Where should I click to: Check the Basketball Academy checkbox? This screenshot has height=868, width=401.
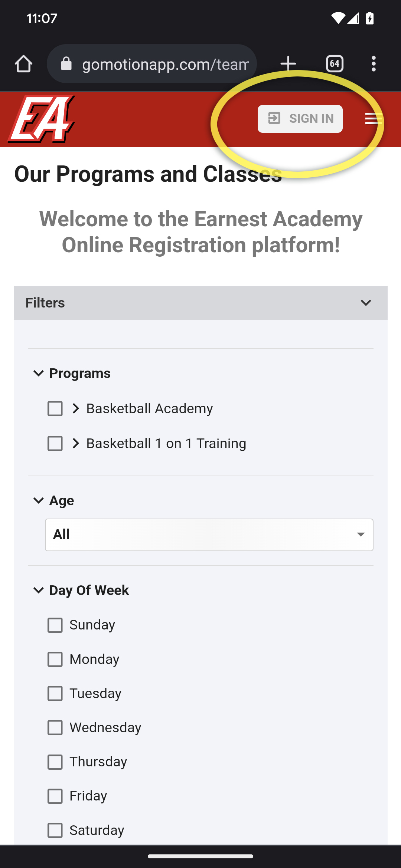pos(55,409)
